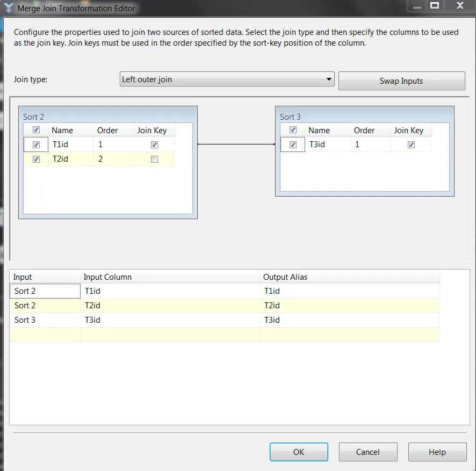Edit the T2id Output Alias cell
The image size is (476, 471).
pos(349,306)
